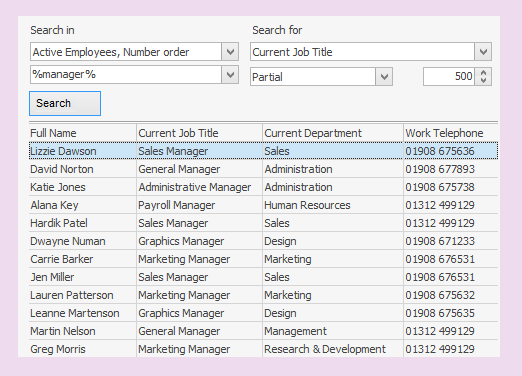Click the Payroll Manager job title cell
The image size is (522, 376).
coord(199,205)
